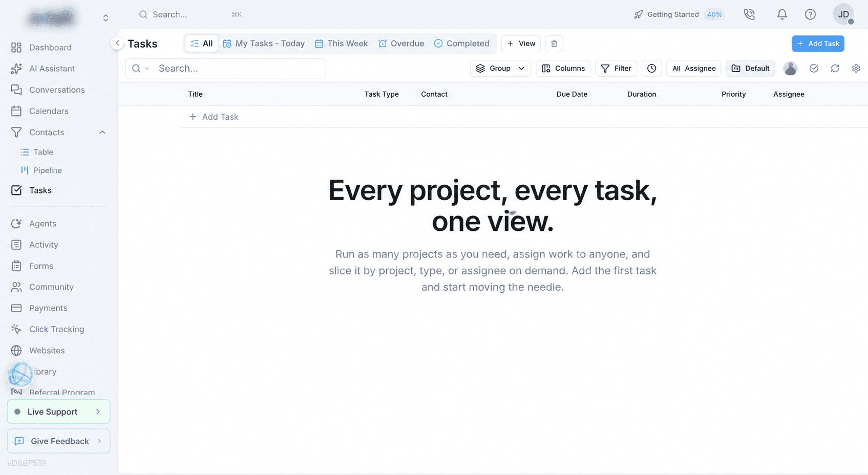Toggle the Default view button
Viewport: 868px width, 475px height.
(x=750, y=68)
